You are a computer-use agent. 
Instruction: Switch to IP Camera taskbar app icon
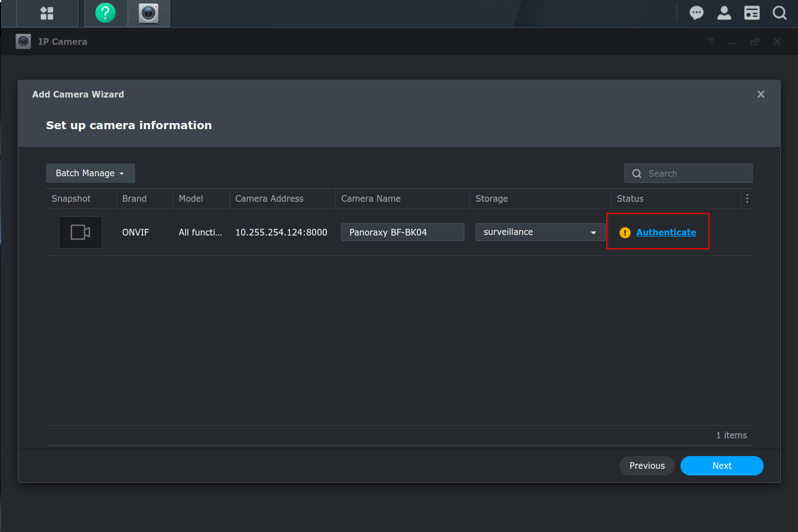tap(149, 13)
